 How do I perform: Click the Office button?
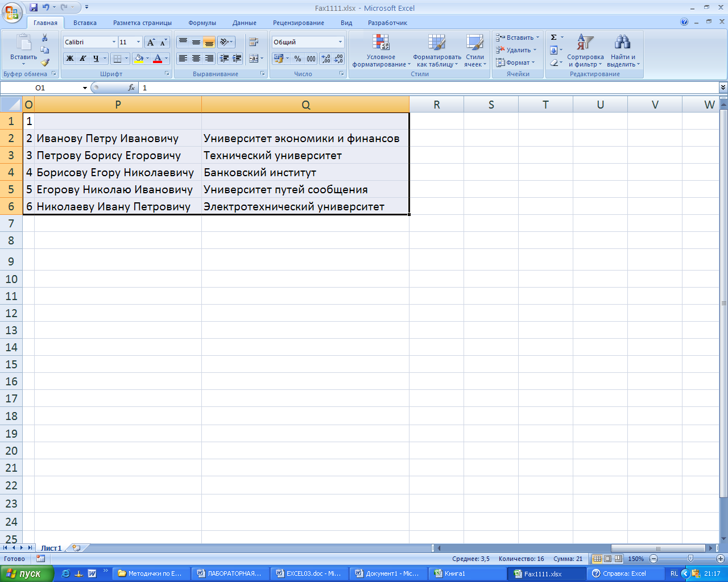[x=11, y=13]
